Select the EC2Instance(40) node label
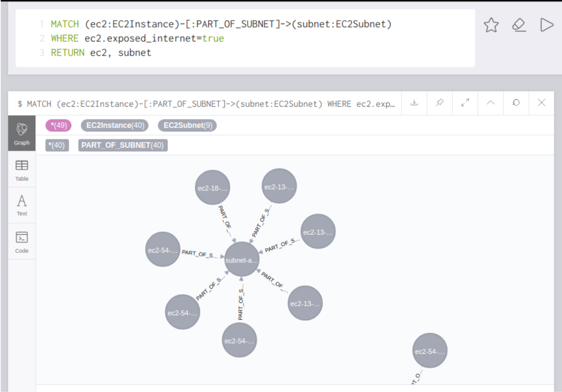The width and height of the screenshot is (562, 392). (x=115, y=125)
